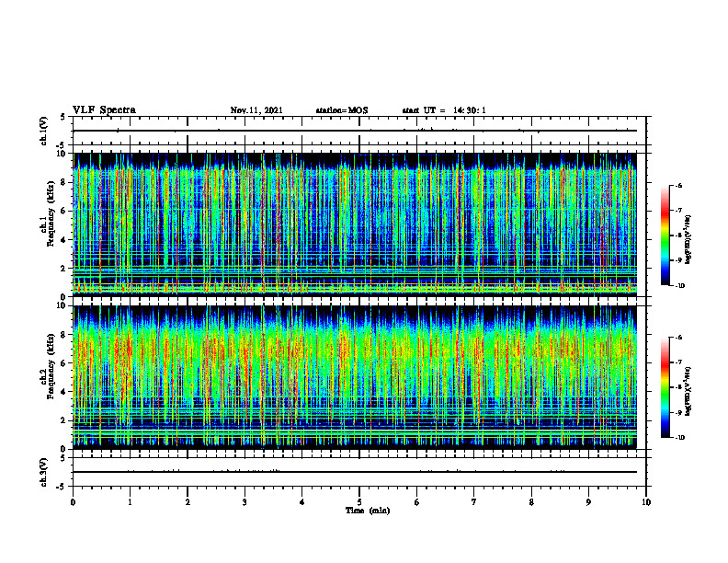Select the "start UT = 14:30: 1" text
Image resolution: width=728 pixels, height=563 pixels.
444,110
